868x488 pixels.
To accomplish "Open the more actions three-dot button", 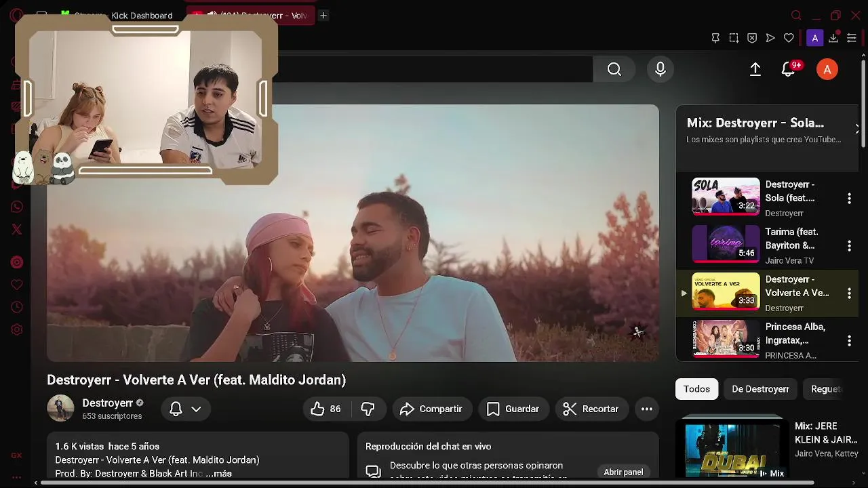I will tap(647, 409).
